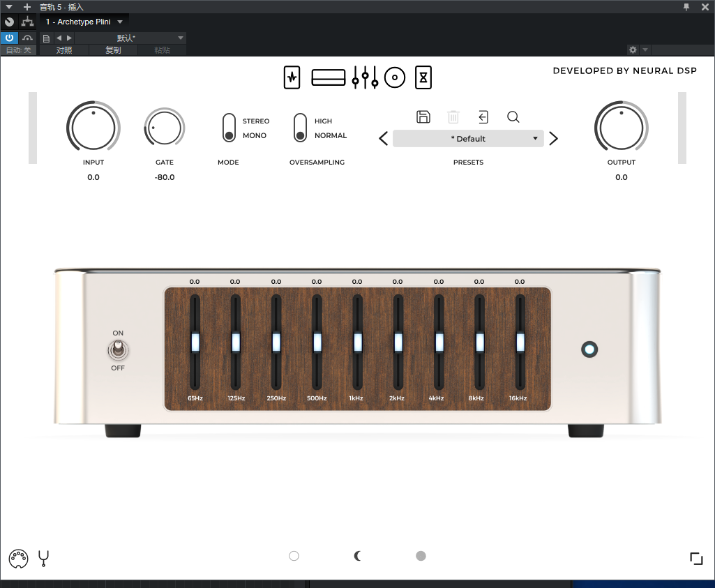This screenshot has height=588, width=715.
Task: Close the plugin window
Action: pyautogui.click(x=705, y=7)
